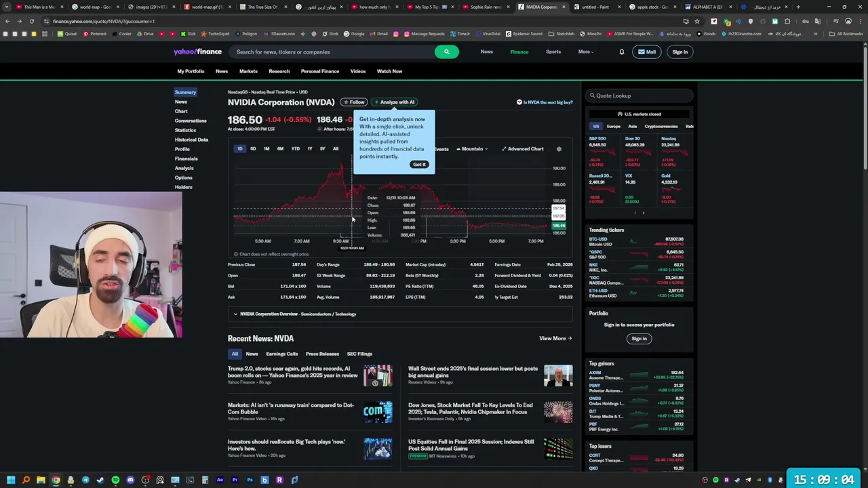Viewport: 868px width, 488px height.
Task: Select the All chart range
Action: 336,149
